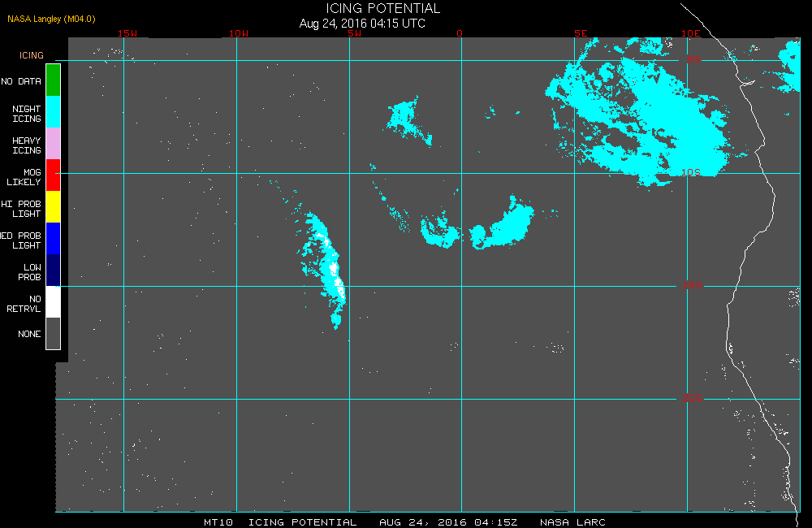Click the NASA Langley (M04.0) label
The height and width of the screenshot is (528, 812).
51,19
